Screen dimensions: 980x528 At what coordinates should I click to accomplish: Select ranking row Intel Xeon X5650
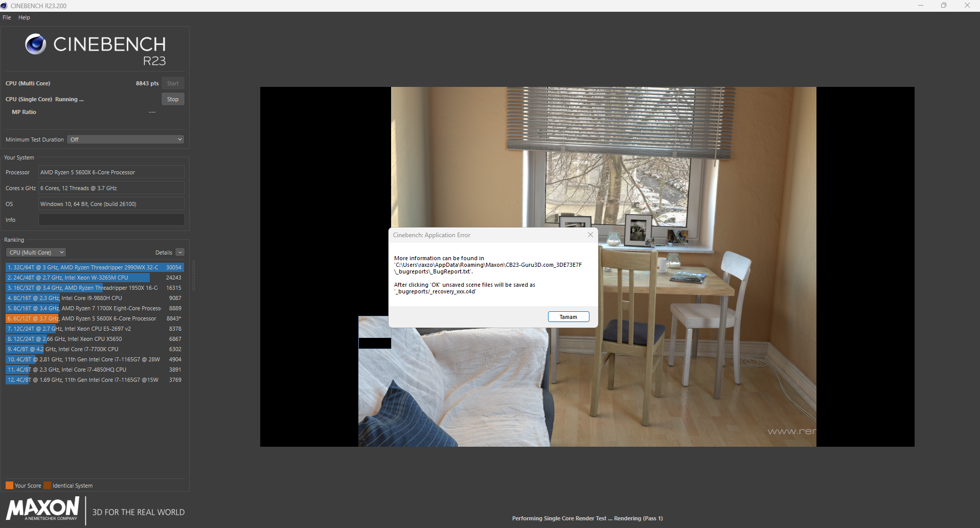click(94, 339)
